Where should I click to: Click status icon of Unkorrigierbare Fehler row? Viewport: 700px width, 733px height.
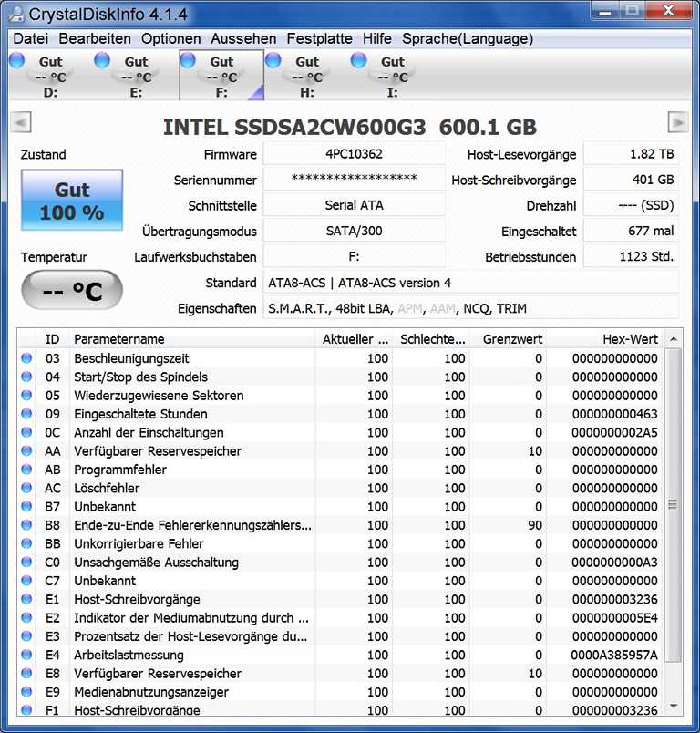point(26,543)
